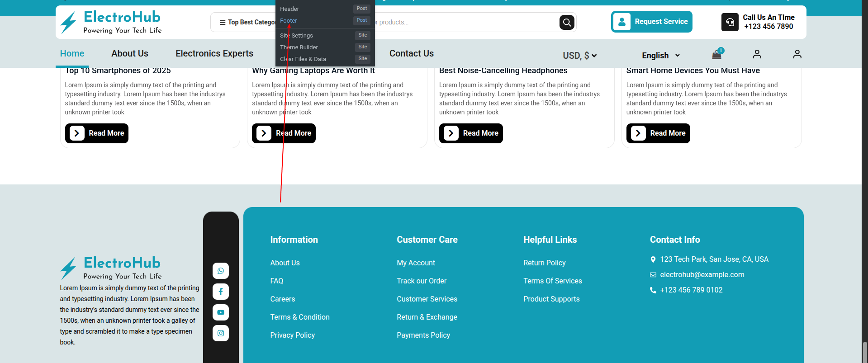The height and width of the screenshot is (363, 868).
Task: Expand the USD currency dropdown
Action: (x=579, y=56)
